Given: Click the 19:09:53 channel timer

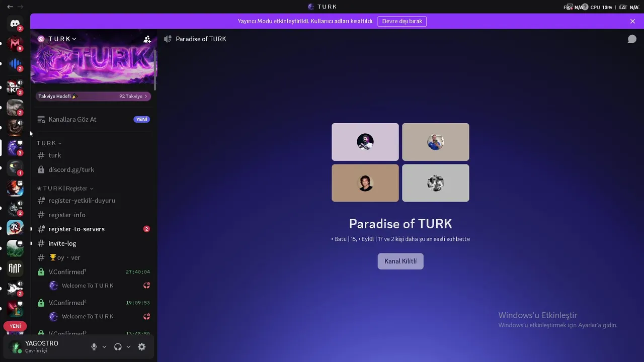Looking at the screenshot, I should (138, 303).
